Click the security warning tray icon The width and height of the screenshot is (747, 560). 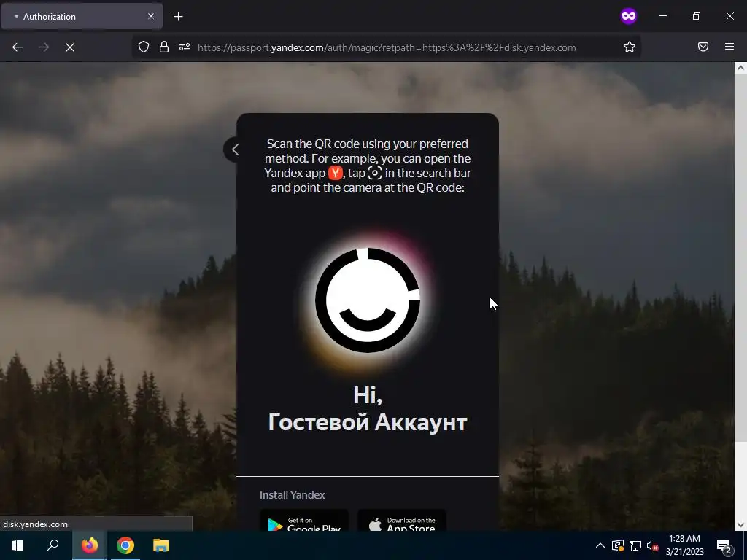point(617,545)
